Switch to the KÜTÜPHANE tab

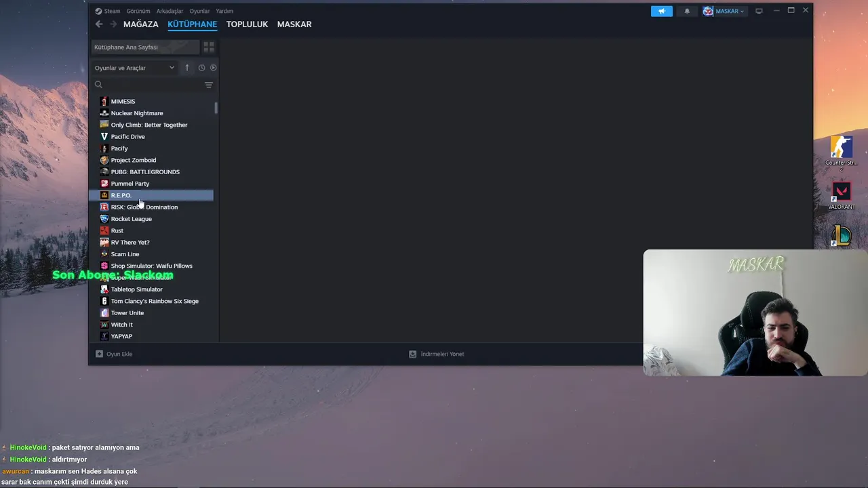point(193,24)
